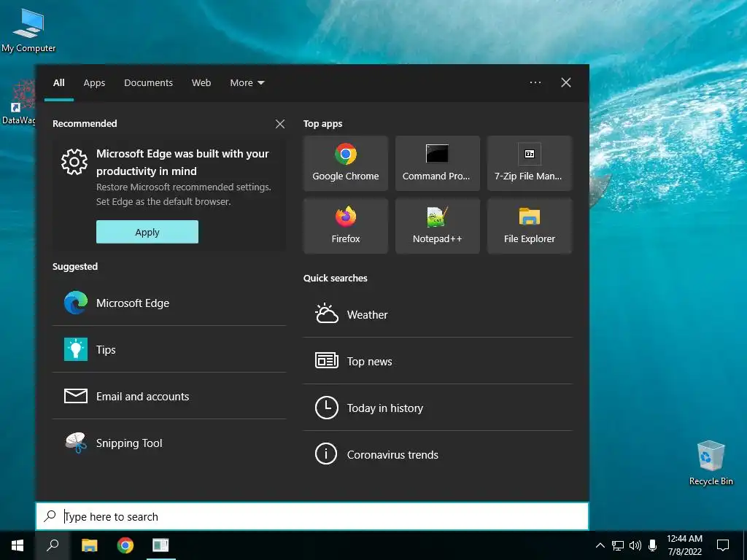Click the Apply button for Edge settings
Viewport: 747px width, 560px height.
[x=147, y=232]
